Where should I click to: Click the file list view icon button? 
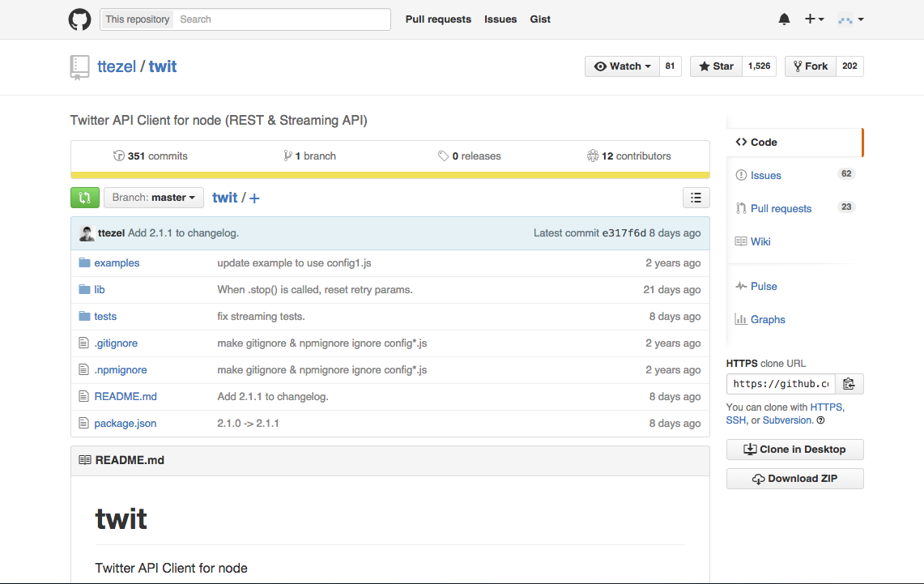[x=696, y=198]
